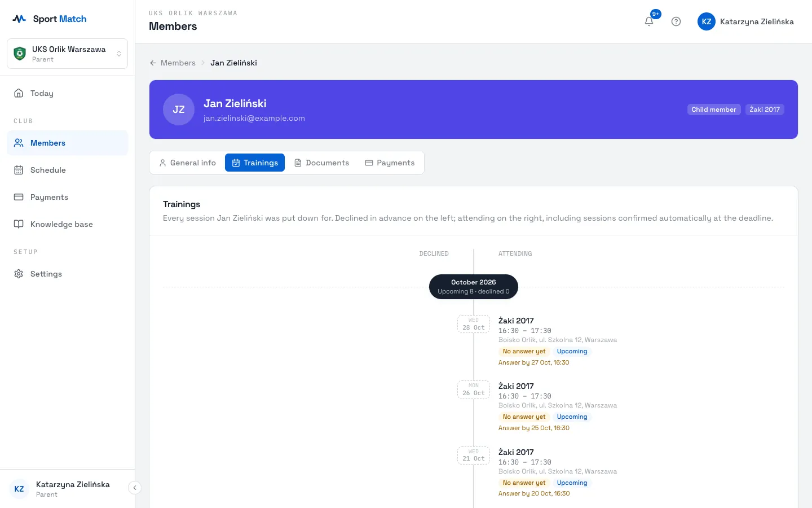Click the UKS Orlik Warszawa club shield icon
Screen dimensions: 812x508
[x=20, y=54]
